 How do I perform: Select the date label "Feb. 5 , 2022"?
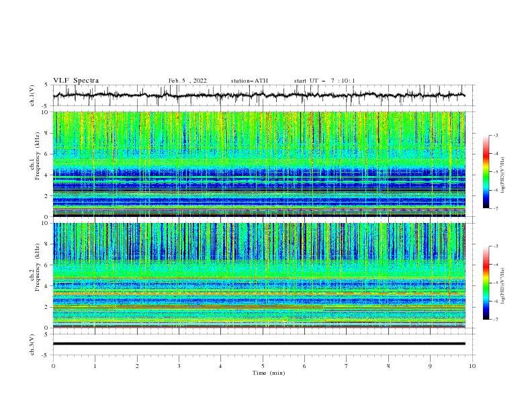tap(187, 81)
